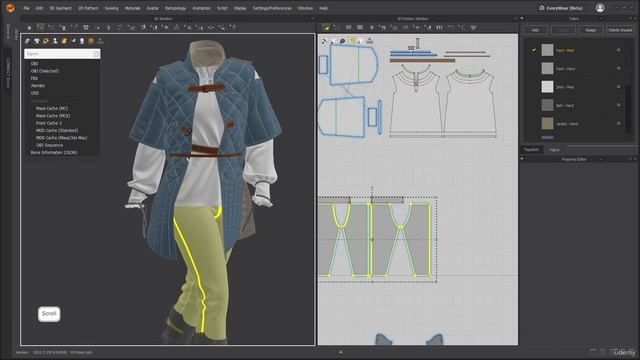The height and width of the screenshot is (360, 640).
Task: Open the Settings/Preferences menu
Action: (272, 8)
